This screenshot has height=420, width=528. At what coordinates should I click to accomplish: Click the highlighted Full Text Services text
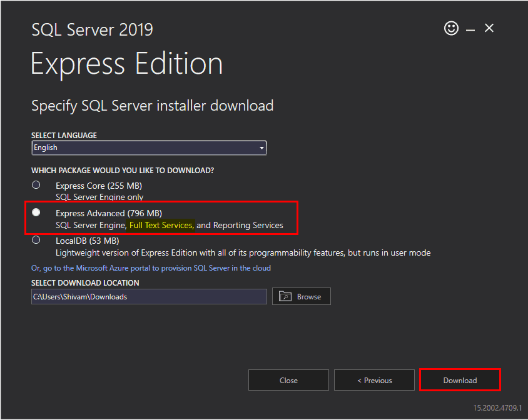point(161,225)
